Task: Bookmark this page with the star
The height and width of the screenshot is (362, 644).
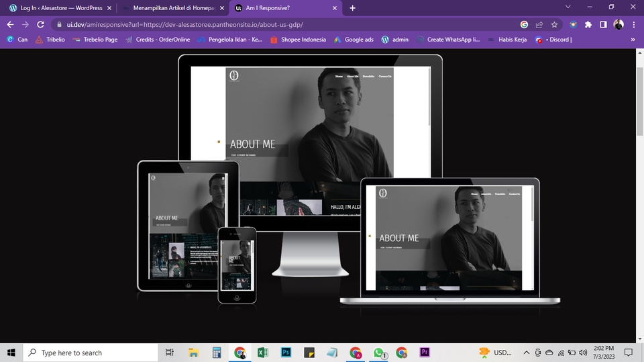Action: [555, 25]
